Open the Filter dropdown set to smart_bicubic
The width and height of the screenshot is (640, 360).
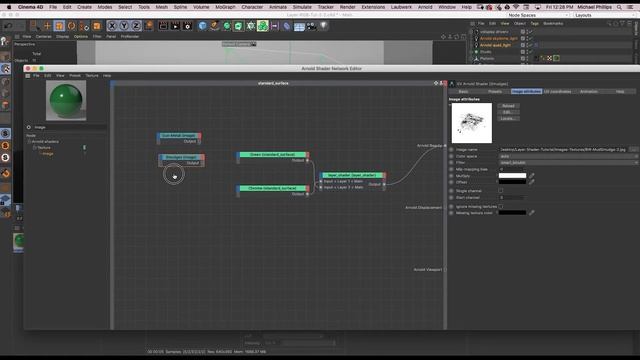[x=568, y=162]
